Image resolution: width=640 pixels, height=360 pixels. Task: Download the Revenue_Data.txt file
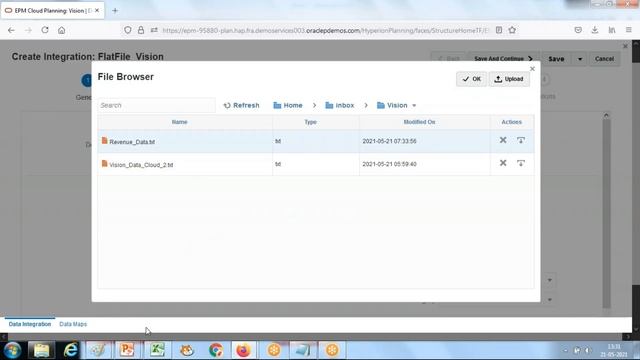click(521, 140)
